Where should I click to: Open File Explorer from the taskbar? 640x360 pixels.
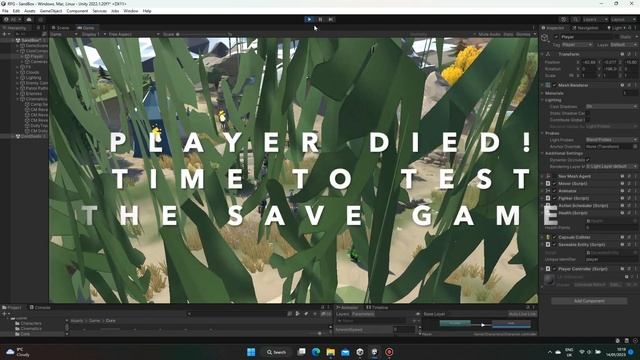pyautogui.click(x=331, y=352)
